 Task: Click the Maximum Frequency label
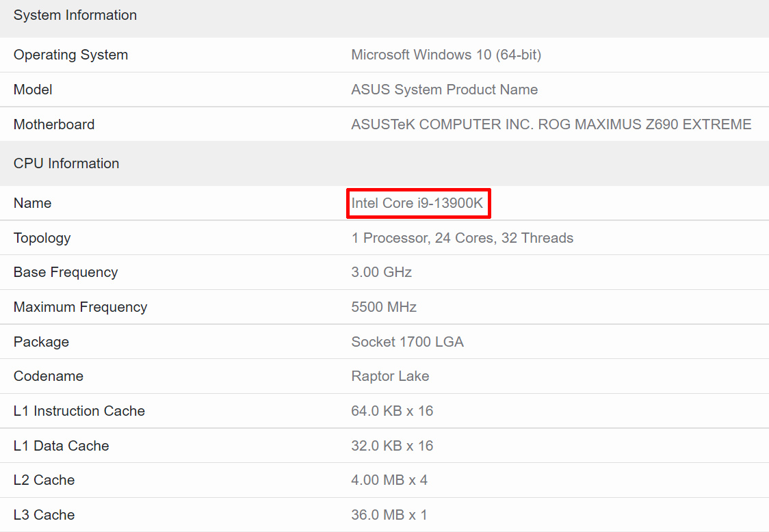(x=80, y=307)
